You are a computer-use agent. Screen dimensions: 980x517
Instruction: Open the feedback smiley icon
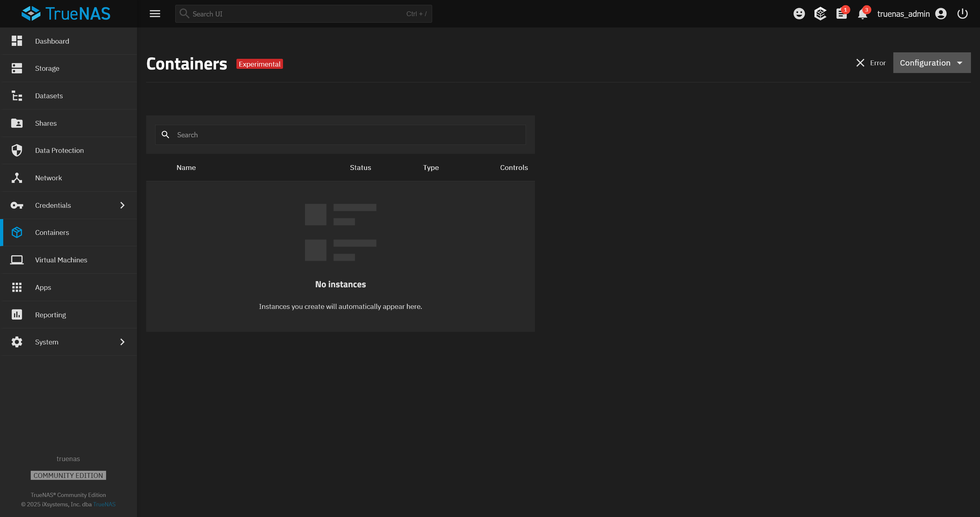point(799,14)
